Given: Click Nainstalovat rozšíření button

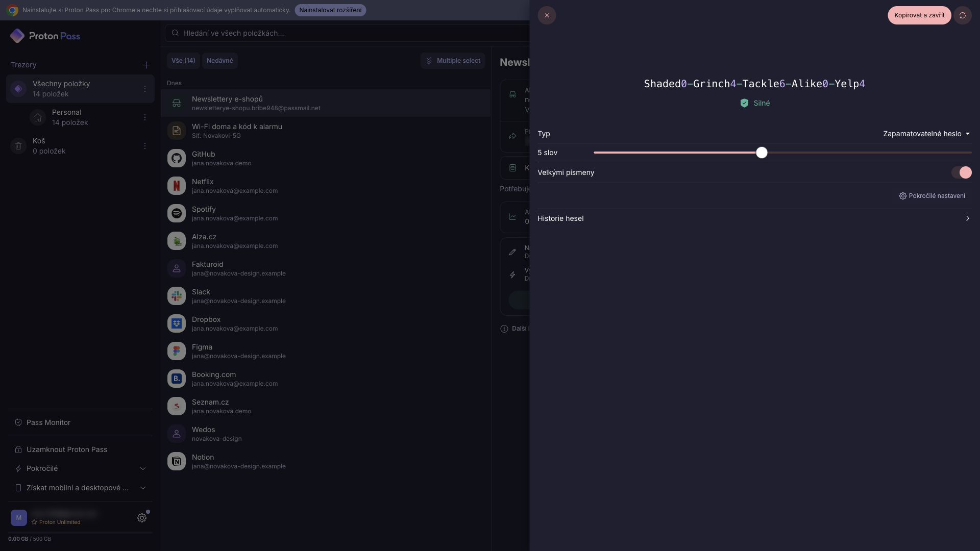Looking at the screenshot, I should 330,10.
